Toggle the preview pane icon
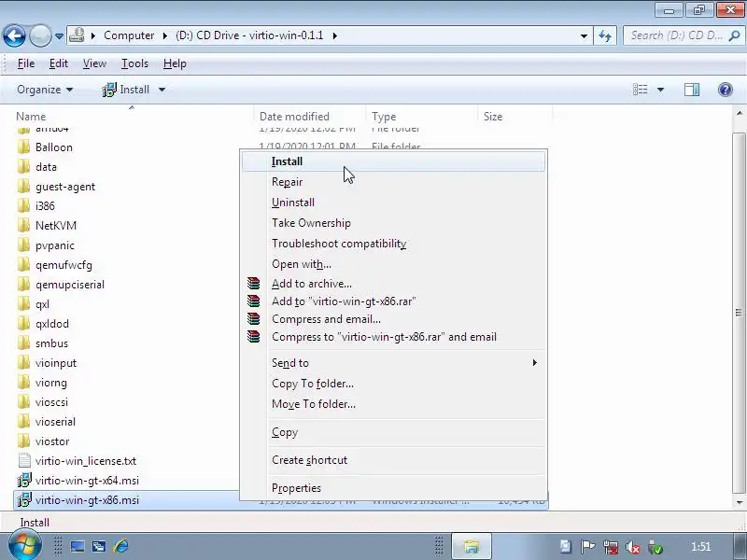 click(x=692, y=90)
